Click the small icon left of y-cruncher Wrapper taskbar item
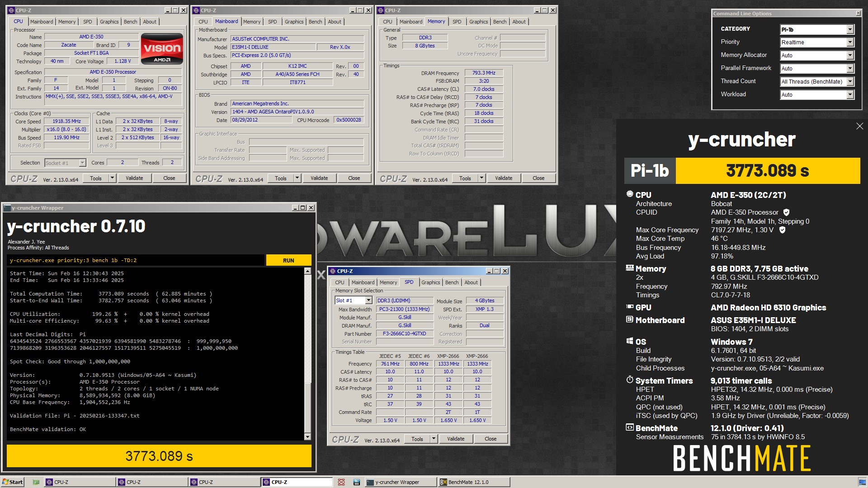Viewport: 868px width, 488px height. [x=357, y=482]
